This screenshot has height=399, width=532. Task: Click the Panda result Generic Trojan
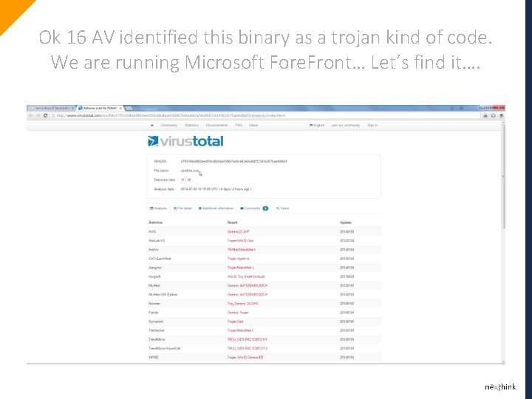(238, 313)
